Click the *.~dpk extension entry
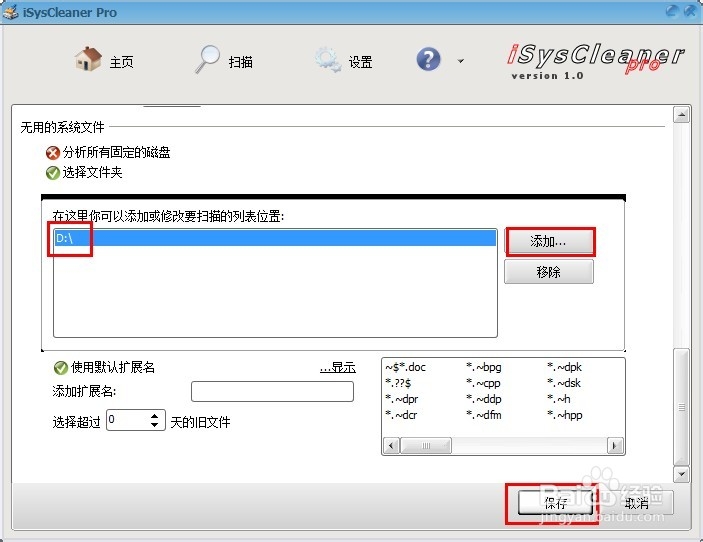 coord(564,367)
